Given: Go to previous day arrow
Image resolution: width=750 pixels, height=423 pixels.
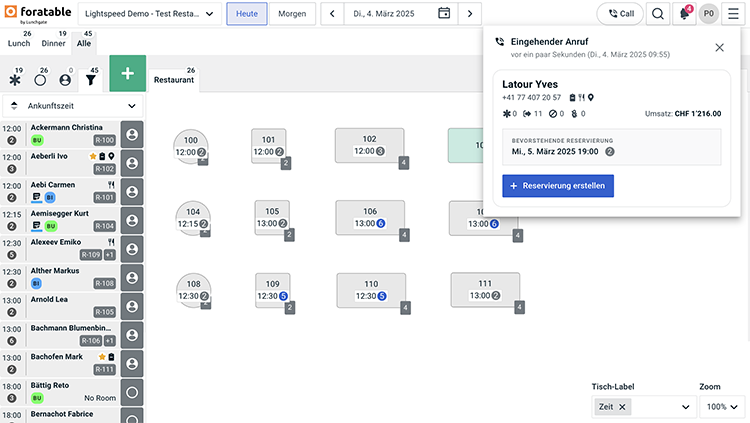Looking at the screenshot, I should 332,14.
